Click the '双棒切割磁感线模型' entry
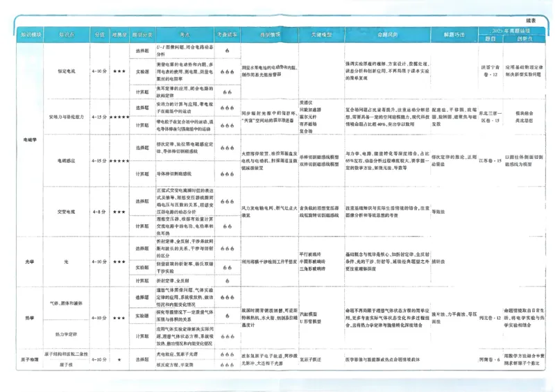 point(319,164)
